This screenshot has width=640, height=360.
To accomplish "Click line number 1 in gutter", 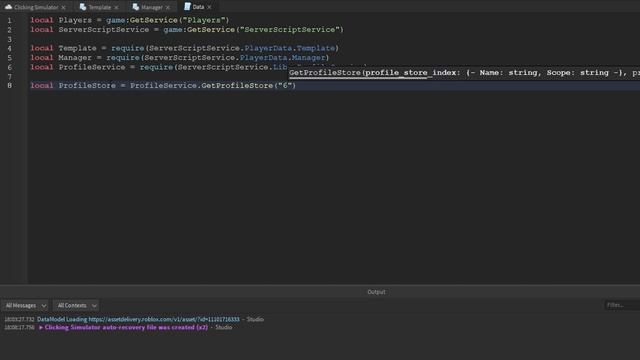I will tap(9, 20).
